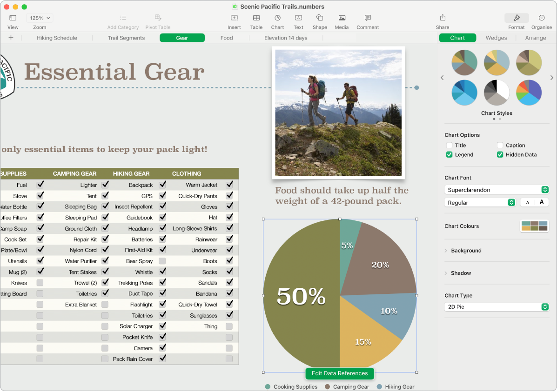The image size is (557, 392).
Task: Uncheck Hidden Data option
Action: pos(499,155)
